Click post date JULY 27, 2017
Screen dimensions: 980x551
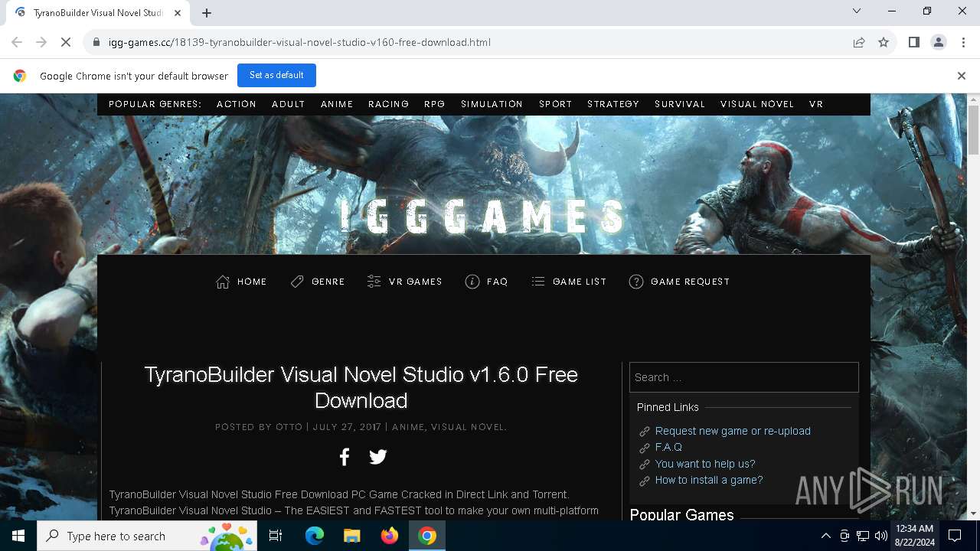click(347, 427)
